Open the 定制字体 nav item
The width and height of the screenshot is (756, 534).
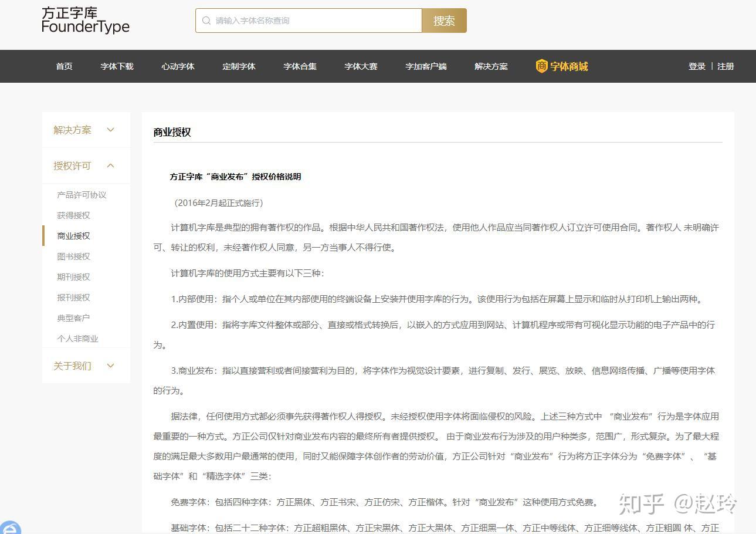tap(239, 66)
